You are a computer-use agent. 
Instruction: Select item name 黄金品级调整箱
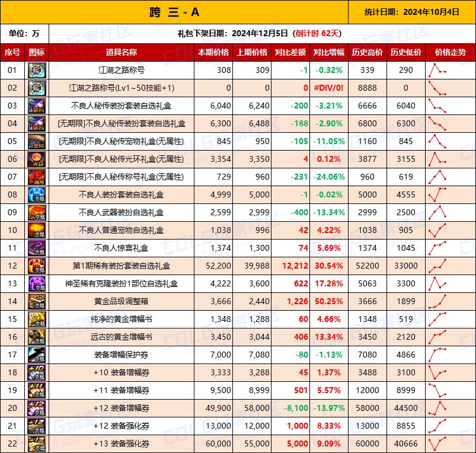point(122,301)
